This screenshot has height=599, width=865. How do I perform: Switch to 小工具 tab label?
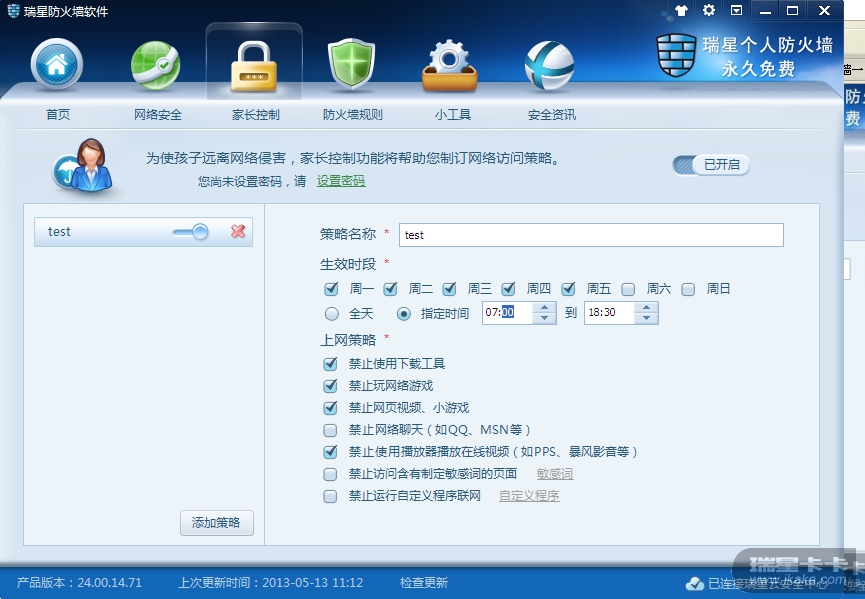[x=452, y=114]
